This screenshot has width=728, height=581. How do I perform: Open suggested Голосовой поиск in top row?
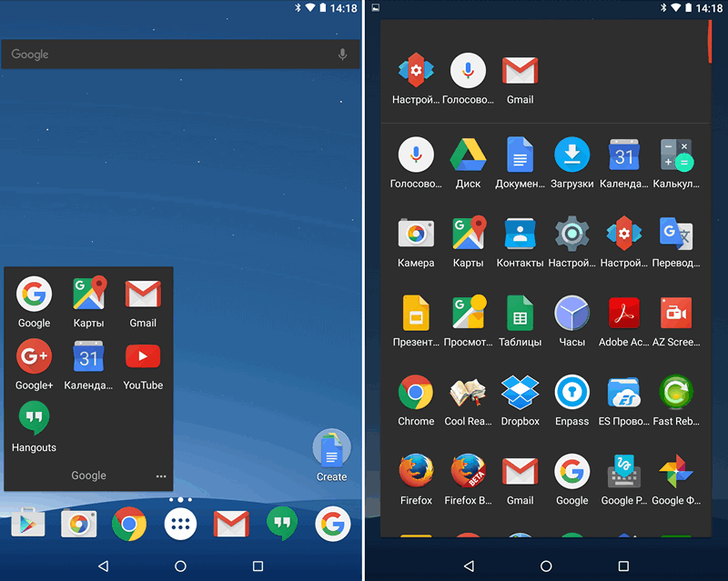click(468, 71)
